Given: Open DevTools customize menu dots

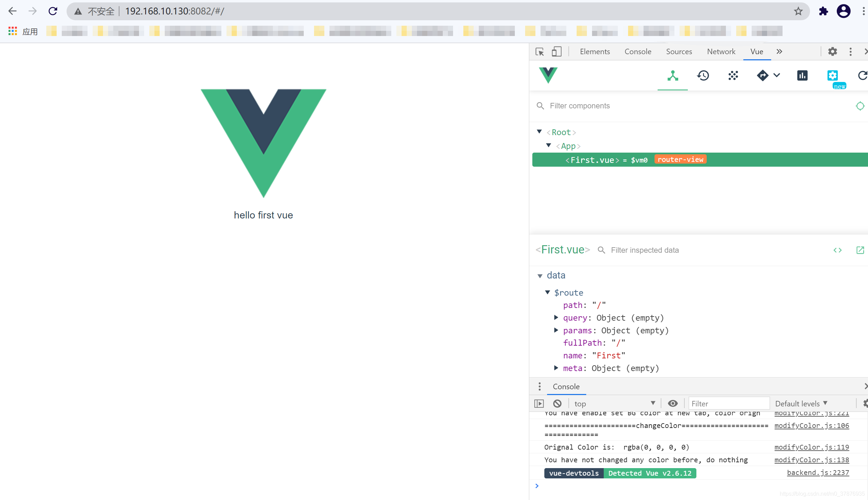Looking at the screenshot, I should 850,51.
